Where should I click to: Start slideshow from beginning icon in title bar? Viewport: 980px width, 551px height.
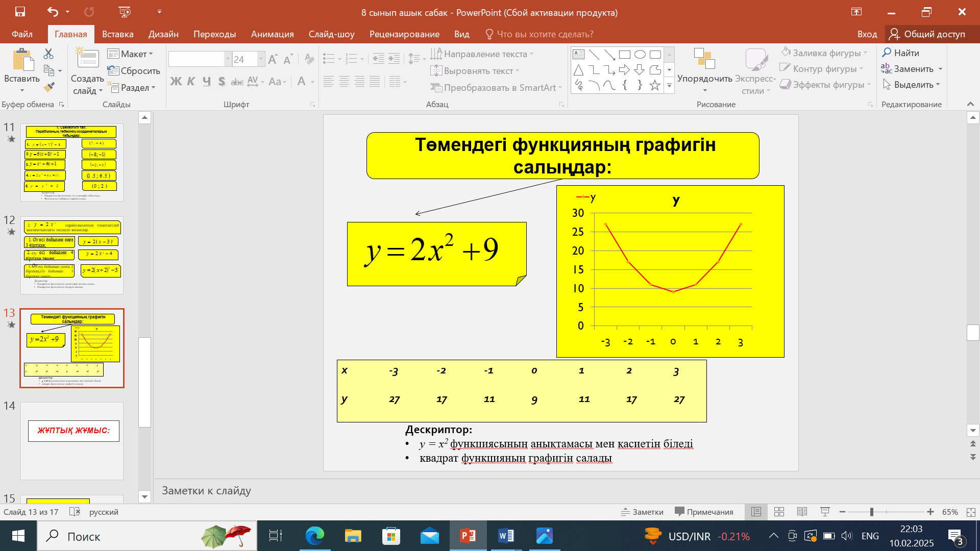(124, 12)
